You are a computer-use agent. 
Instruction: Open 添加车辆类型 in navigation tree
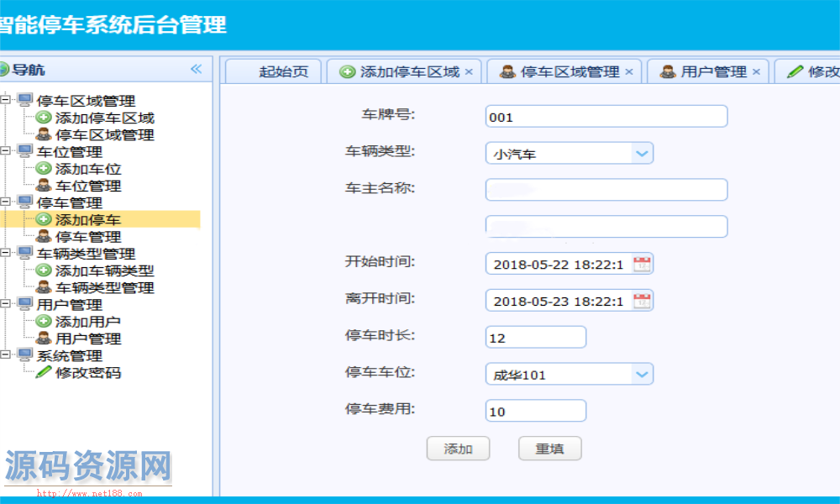pyautogui.click(x=104, y=270)
